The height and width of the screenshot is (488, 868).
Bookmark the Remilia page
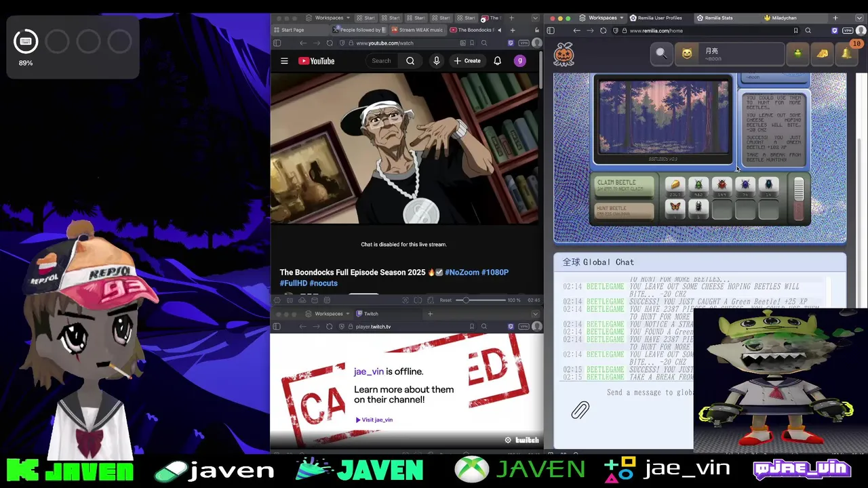pyautogui.click(x=795, y=30)
